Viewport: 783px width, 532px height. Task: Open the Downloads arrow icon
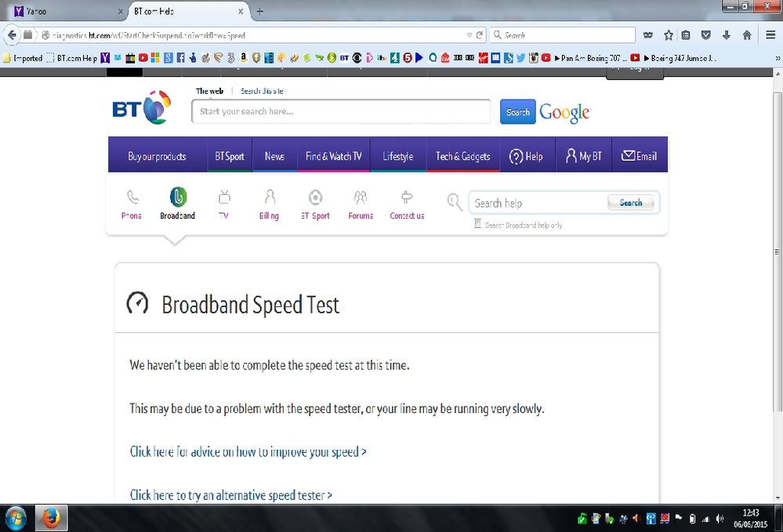tap(726, 35)
